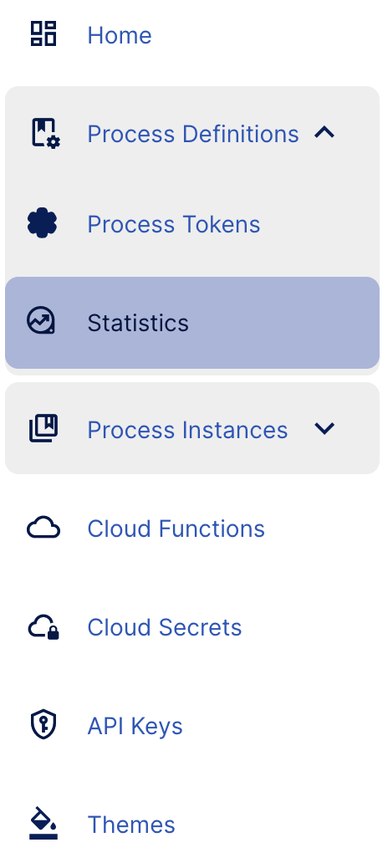Open the Cloud Secrets page
Viewport: 388px width, 868px height.
pyautogui.click(x=192, y=627)
